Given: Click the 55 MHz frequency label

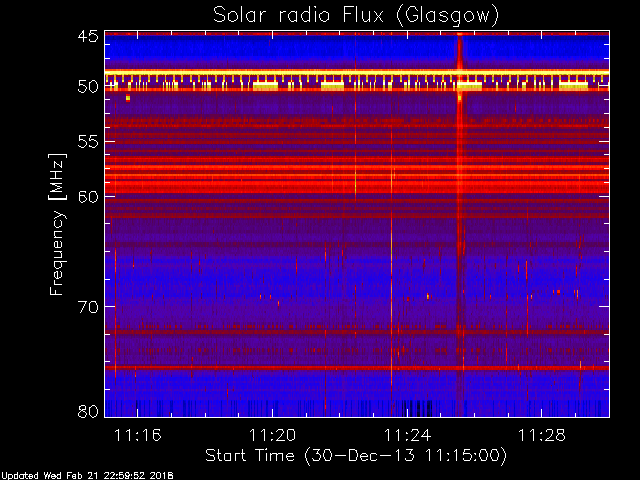Looking at the screenshot, I should click(88, 142).
